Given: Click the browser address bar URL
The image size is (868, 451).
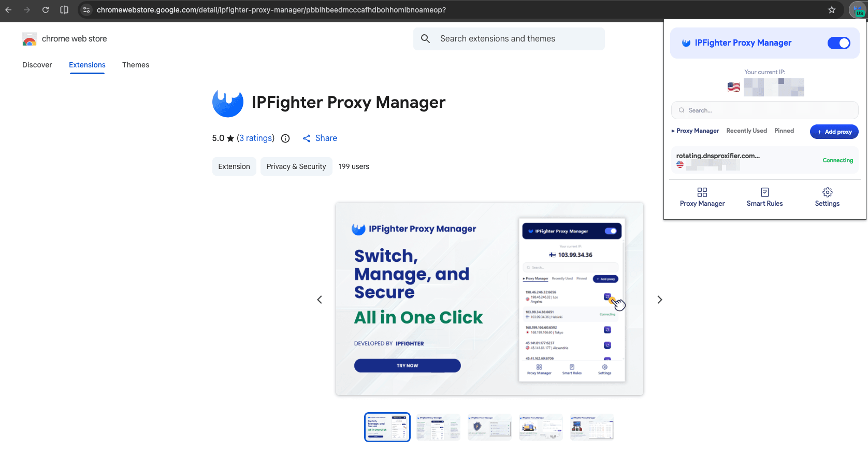Looking at the screenshot, I should (x=271, y=10).
